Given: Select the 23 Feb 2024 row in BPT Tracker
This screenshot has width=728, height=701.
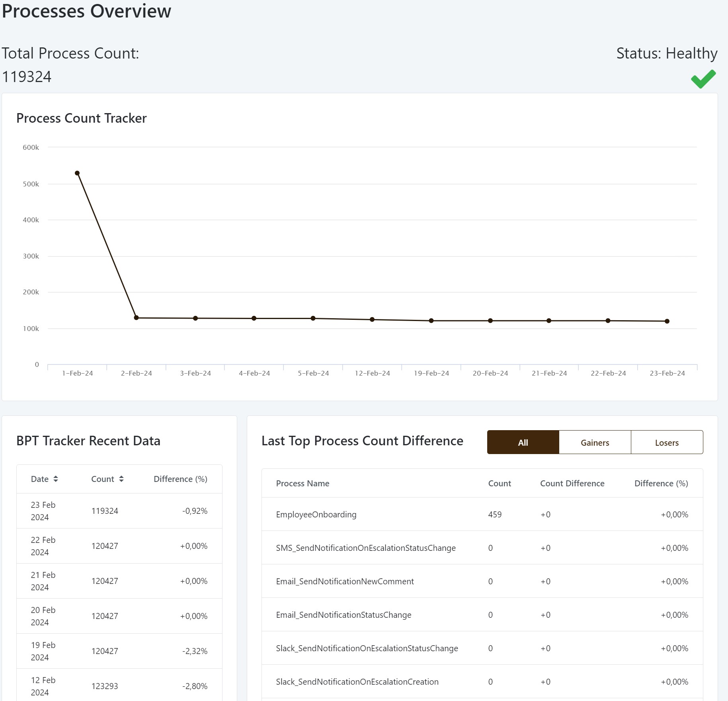Looking at the screenshot, I should click(x=119, y=511).
